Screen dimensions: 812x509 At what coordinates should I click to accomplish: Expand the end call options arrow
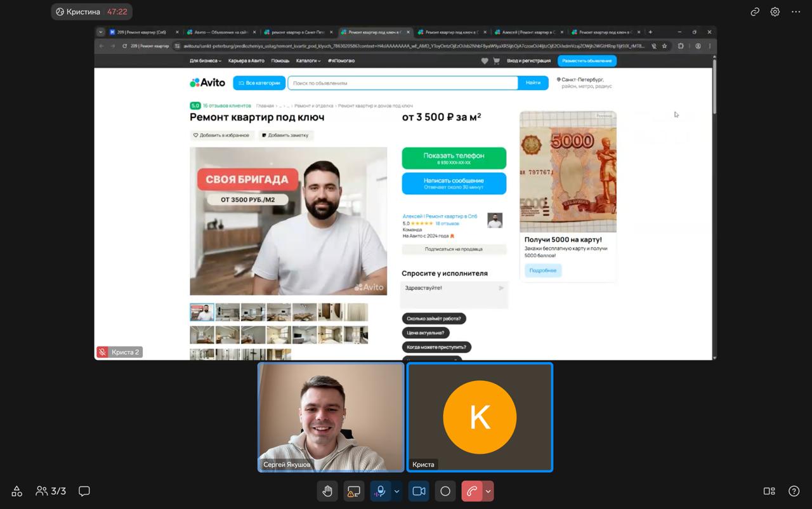[x=488, y=491]
